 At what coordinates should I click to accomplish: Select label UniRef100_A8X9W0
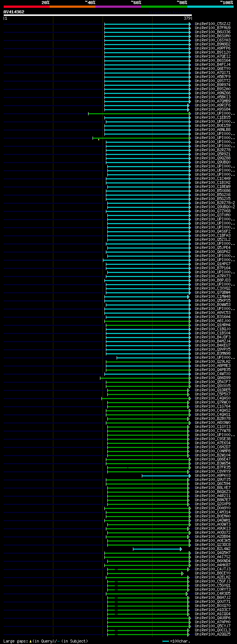(x=213, y=423)
